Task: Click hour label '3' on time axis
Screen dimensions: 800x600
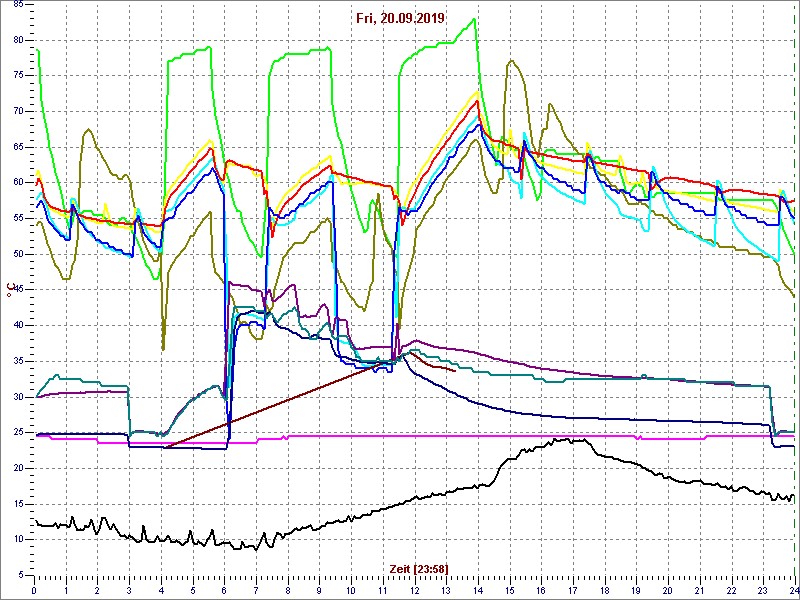Action: click(x=129, y=591)
